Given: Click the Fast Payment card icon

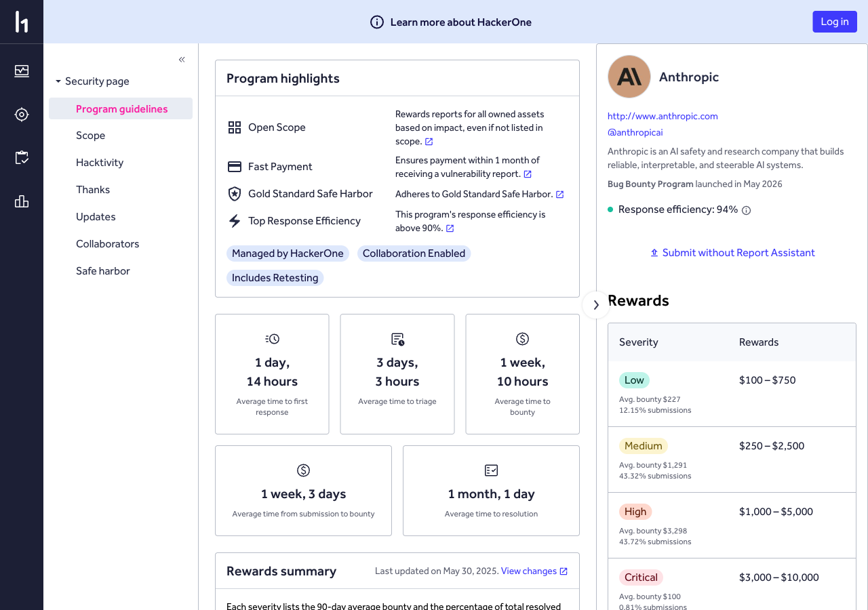Looking at the screenshot, I should pos(235,167).
